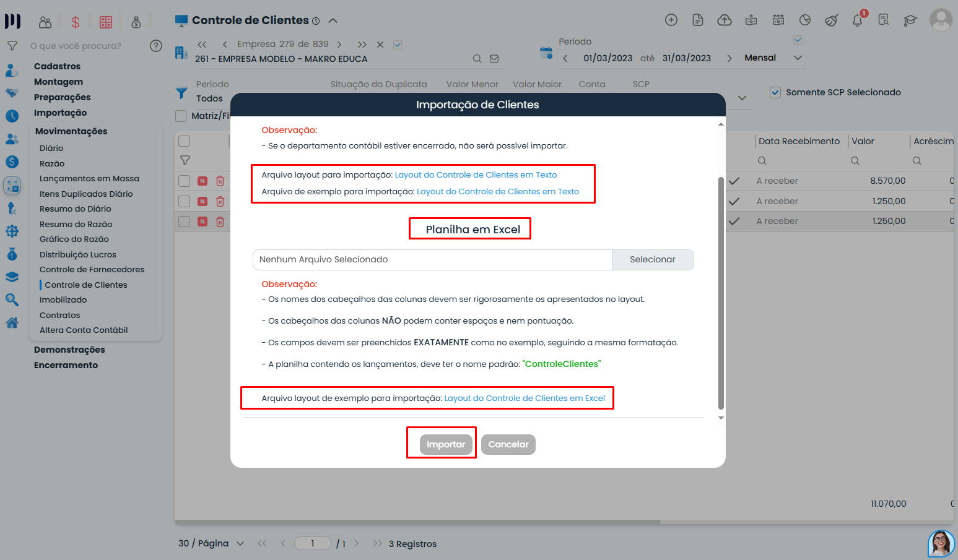The width and height of the screenshot is (958, 560).
Task: Toggle the Matriz/Filial checkbox
Action: click(x=181, y=116)
